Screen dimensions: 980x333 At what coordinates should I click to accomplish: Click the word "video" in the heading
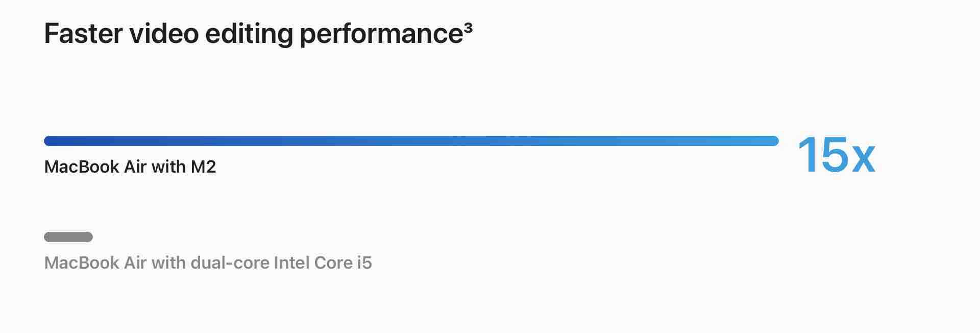(164, 34)
